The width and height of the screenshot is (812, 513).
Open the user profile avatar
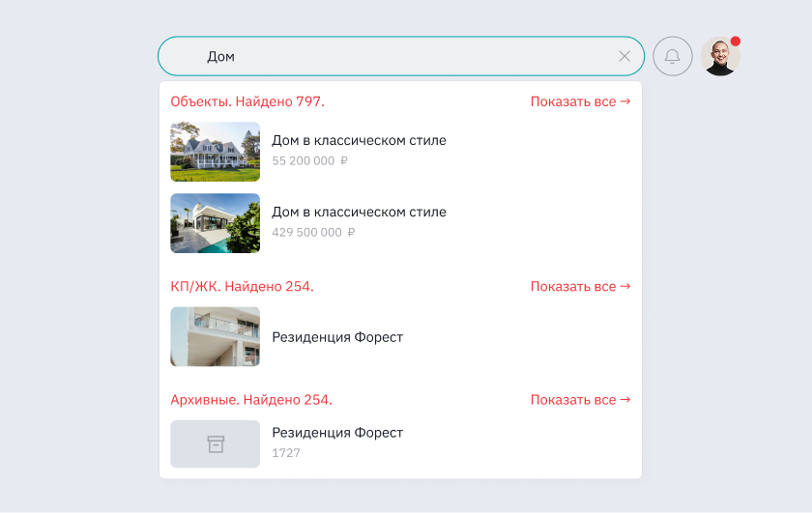click(720, 57)
